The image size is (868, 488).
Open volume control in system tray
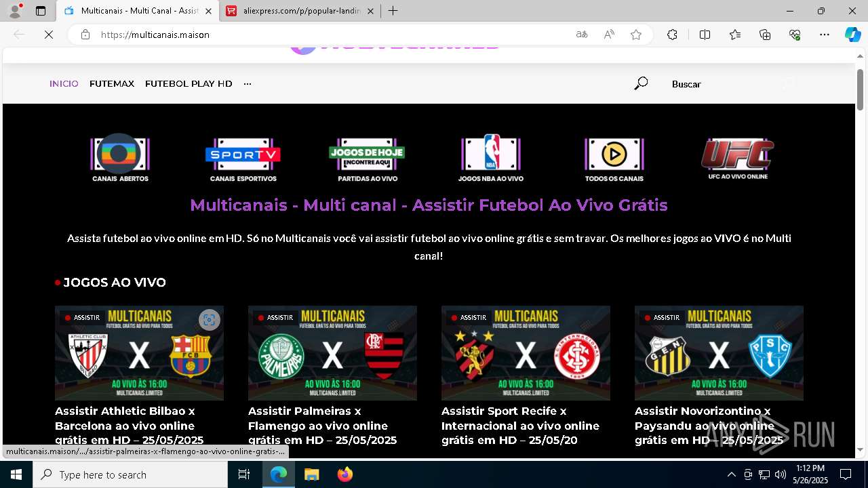[x=780, y=474]
